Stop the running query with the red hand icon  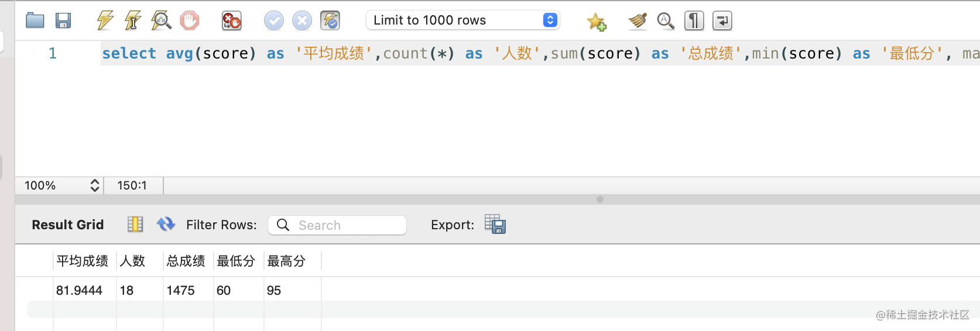189,21
